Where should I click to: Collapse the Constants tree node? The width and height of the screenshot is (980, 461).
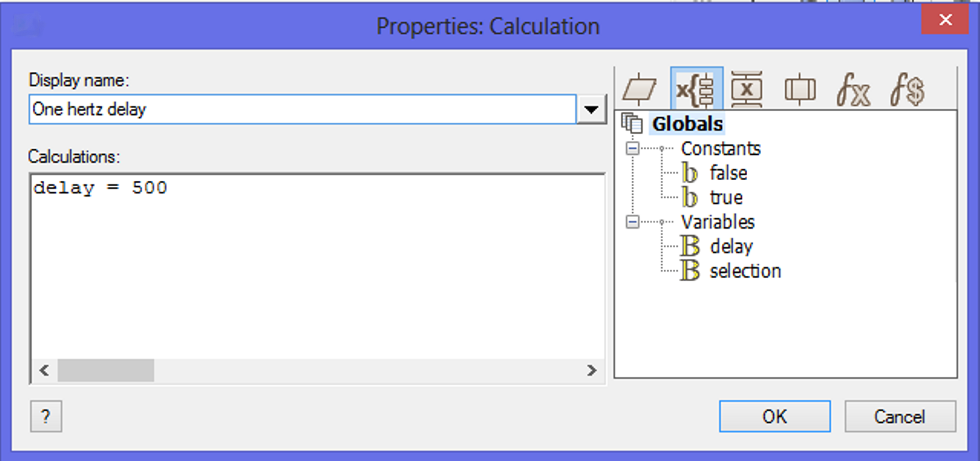tap(632, 148)
